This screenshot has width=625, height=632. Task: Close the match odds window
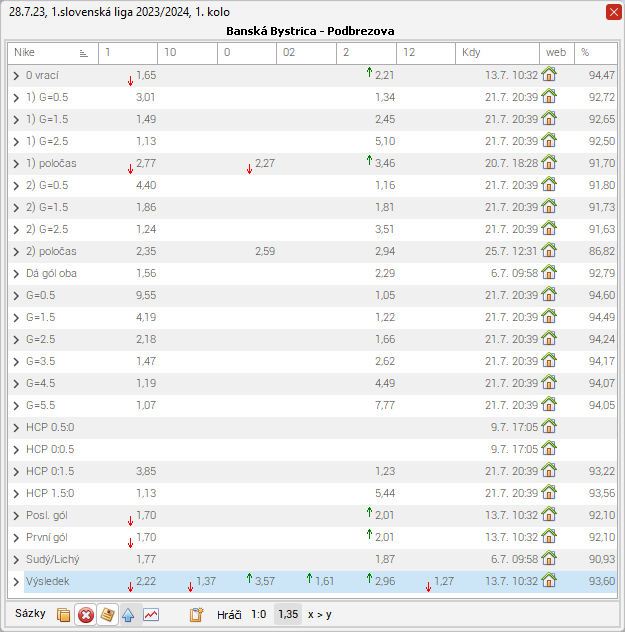coord(614,12)
